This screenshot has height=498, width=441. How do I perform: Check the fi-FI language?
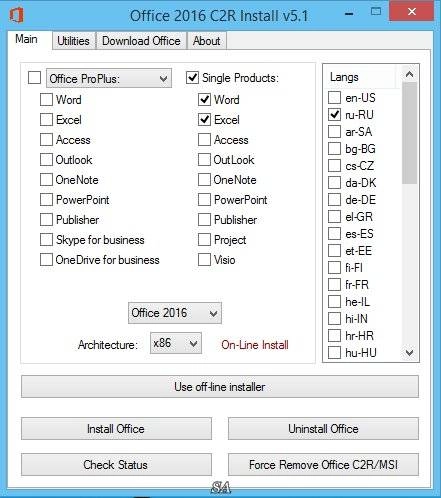pyautogui.click(x=334, y=268)
